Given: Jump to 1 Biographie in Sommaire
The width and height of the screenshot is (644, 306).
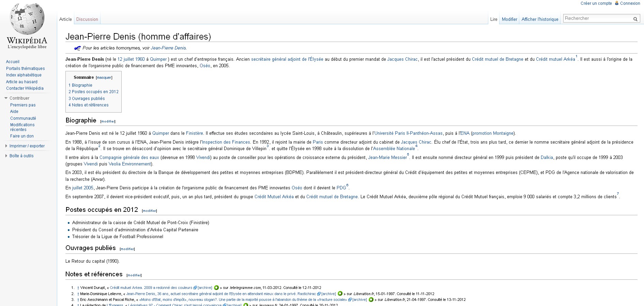Looking at the screenshot, I should click(80, 85).
